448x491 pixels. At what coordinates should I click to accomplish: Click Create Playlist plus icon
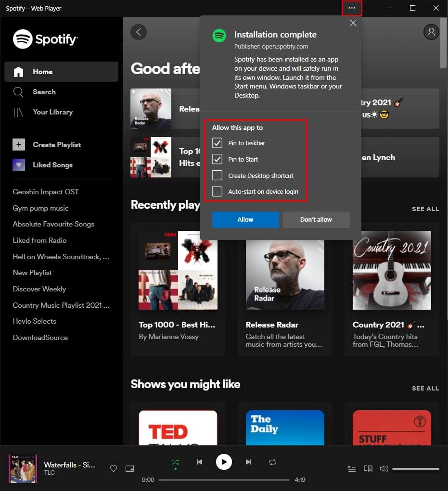pos(19,145)
